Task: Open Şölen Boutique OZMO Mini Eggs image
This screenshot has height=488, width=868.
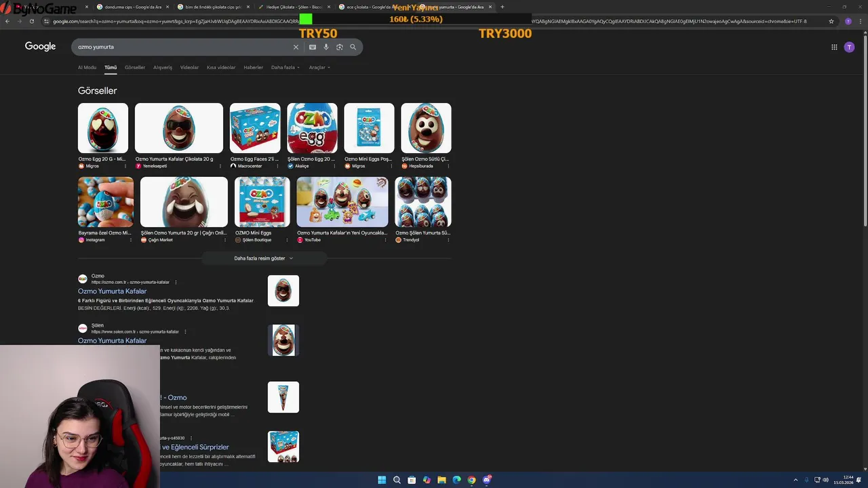Action: point(262,202)
